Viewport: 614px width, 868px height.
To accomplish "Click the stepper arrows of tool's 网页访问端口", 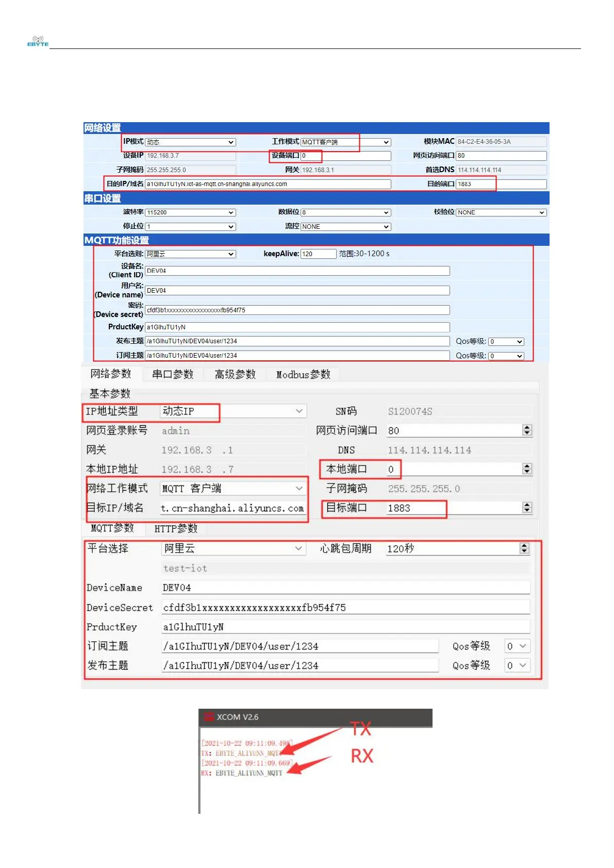I will click(x=527, y=430).
